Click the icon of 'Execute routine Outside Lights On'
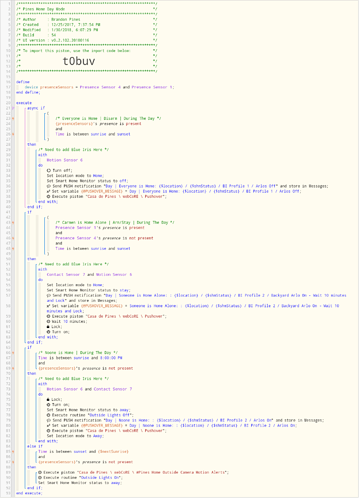360x500 pixels. (40, 477)
